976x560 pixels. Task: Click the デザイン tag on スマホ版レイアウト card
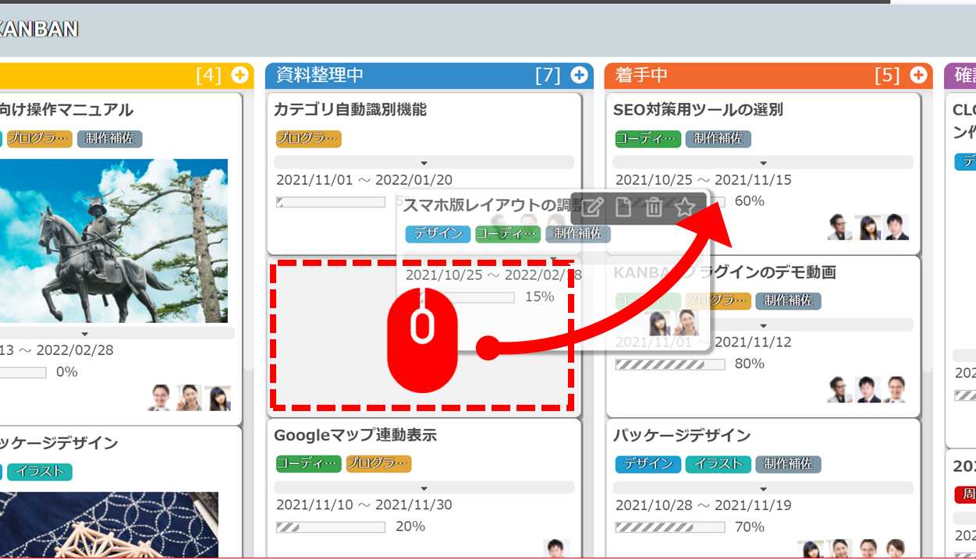(x=438, y=233)
